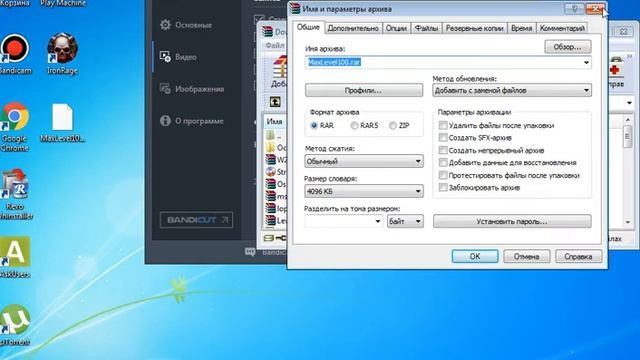640x360 pixels.
Task: Click the WinRAR books icon in dialog title bar
Action: click(295, 9)
